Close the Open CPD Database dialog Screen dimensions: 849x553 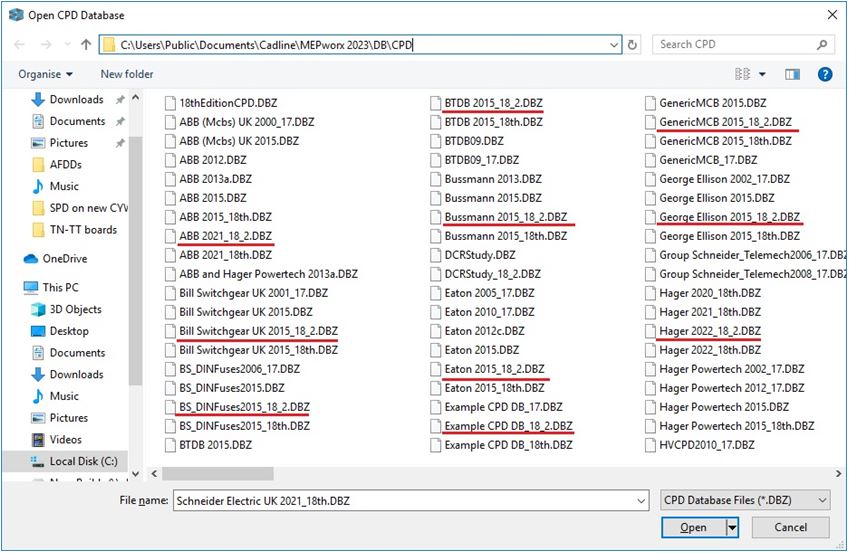coord(832,15)
